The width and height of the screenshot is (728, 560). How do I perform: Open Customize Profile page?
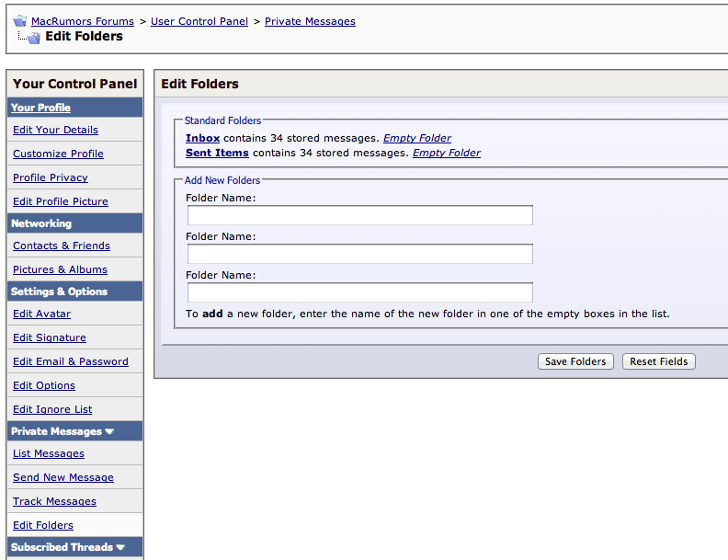58,154
